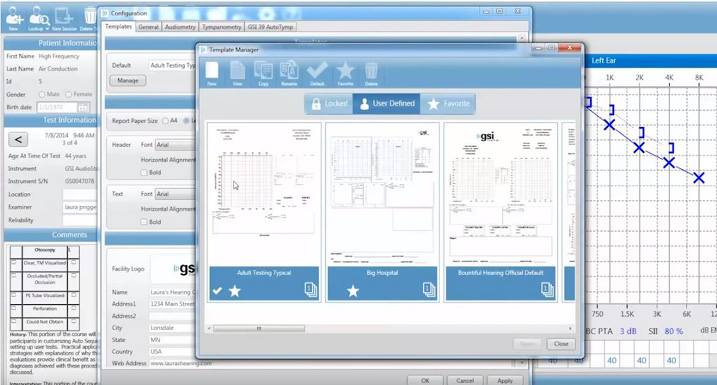Click the star icon on Big Hospital
The image size is (717, 385).
353,291
